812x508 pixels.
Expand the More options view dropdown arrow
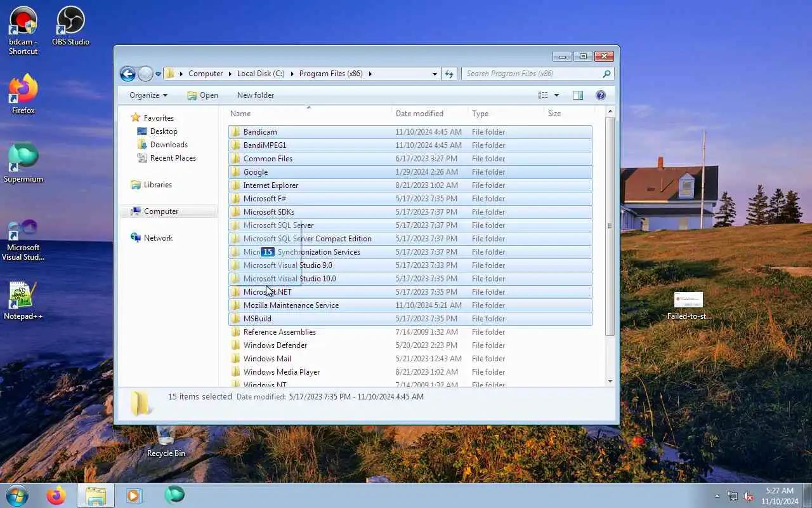[x=556, y=95]
